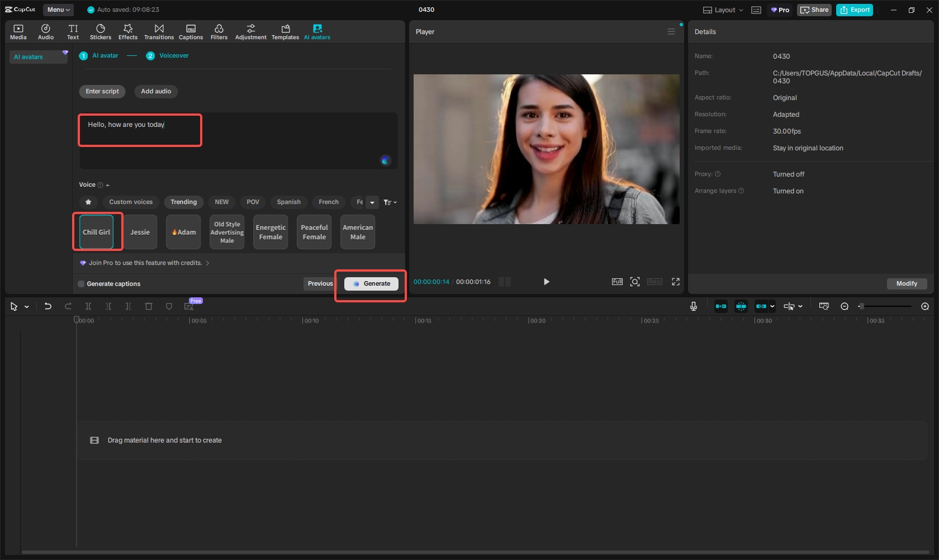The width and height of the screenshot is (939, 560).
Task: Open the Effects panel
Action: click(127, 32)
